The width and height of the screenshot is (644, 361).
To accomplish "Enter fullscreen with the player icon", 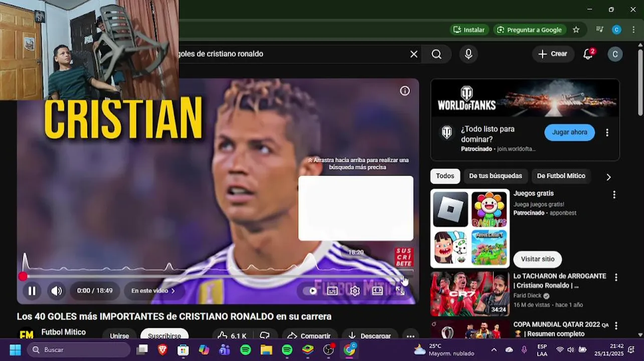I will (x=400, y=291).
